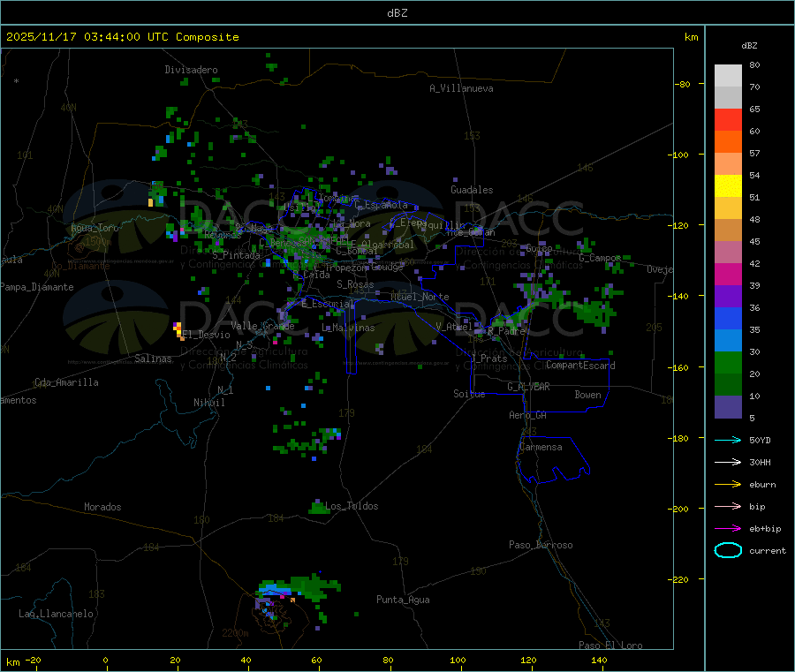The width and height of the screenshot is (795, 672).
Task: Select the blue 35–36 dBZ swatch
Action: point(728,318)
